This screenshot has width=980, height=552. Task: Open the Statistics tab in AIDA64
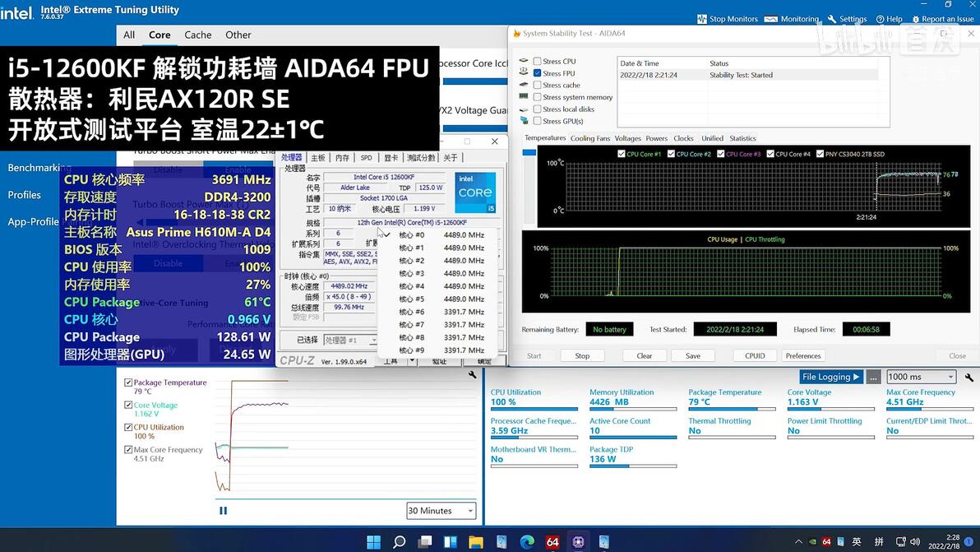point(742,138)
